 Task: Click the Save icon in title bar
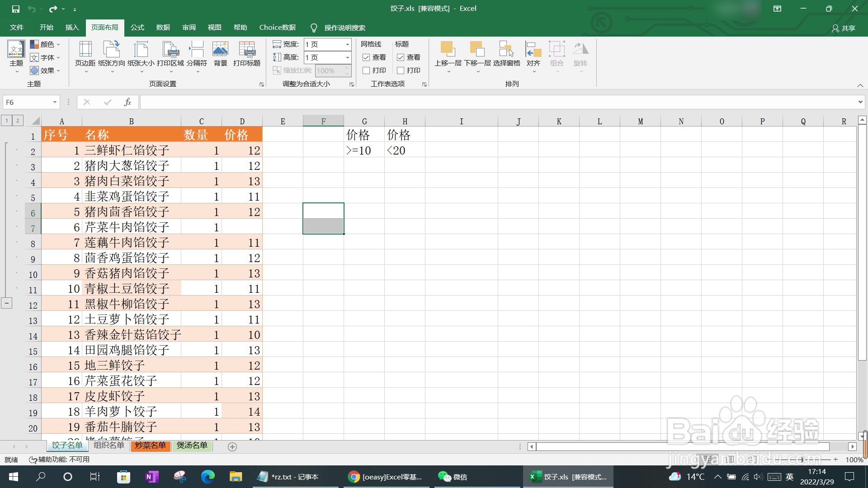15,9
